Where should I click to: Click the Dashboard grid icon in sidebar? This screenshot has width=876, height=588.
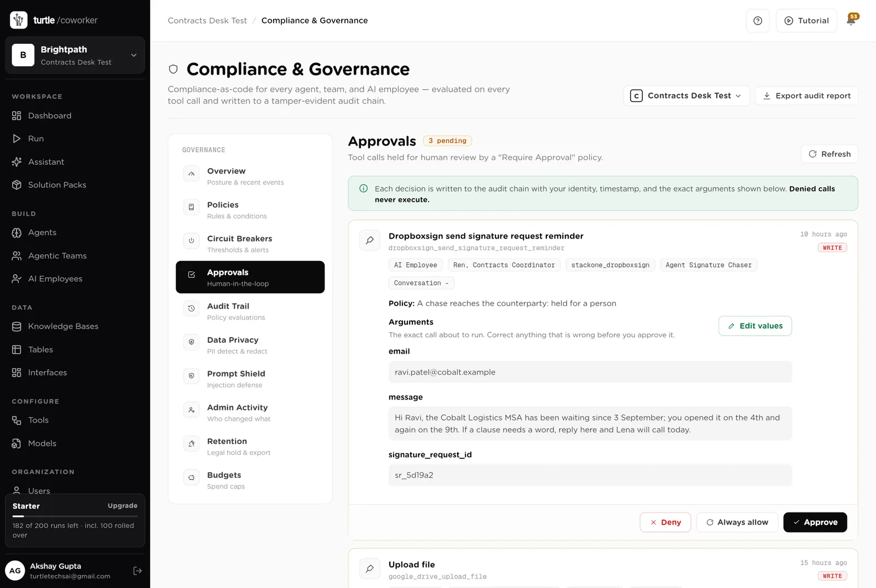16,116
